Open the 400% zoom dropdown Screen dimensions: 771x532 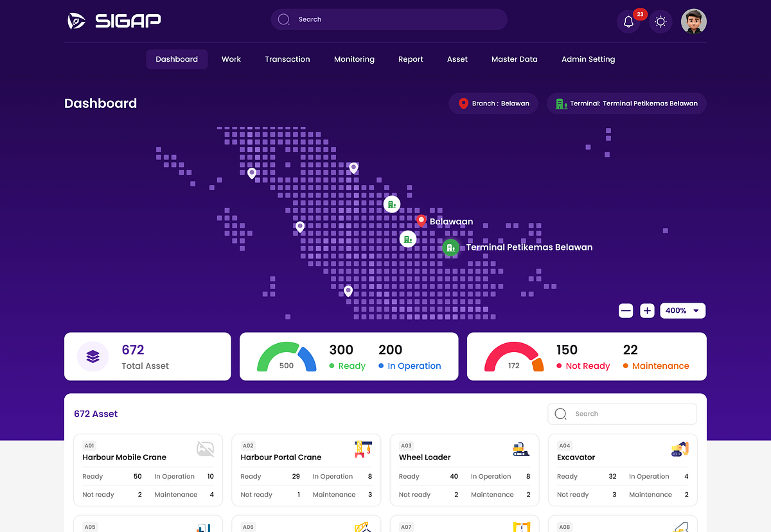coord(682,311)
